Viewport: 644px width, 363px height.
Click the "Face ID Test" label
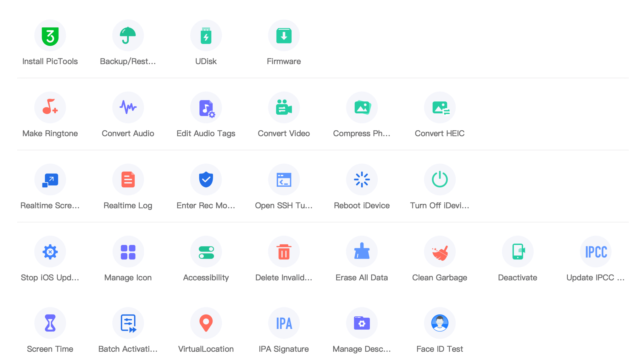tap(440, 349)
